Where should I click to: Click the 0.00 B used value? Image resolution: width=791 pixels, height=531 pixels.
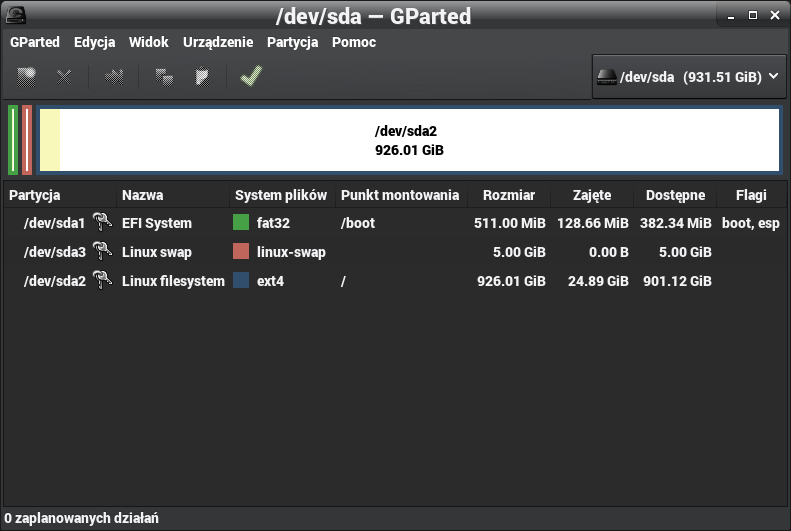click(609, 252)
